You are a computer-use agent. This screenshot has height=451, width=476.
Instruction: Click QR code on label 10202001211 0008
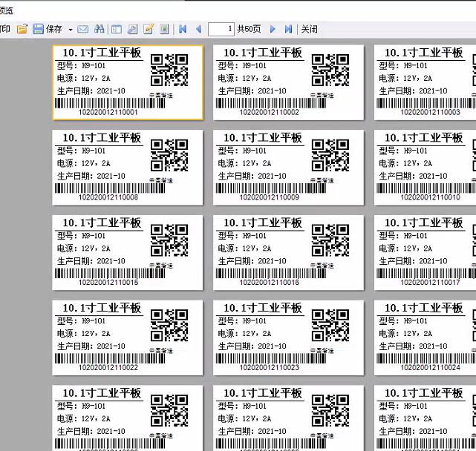coord(169,155)
